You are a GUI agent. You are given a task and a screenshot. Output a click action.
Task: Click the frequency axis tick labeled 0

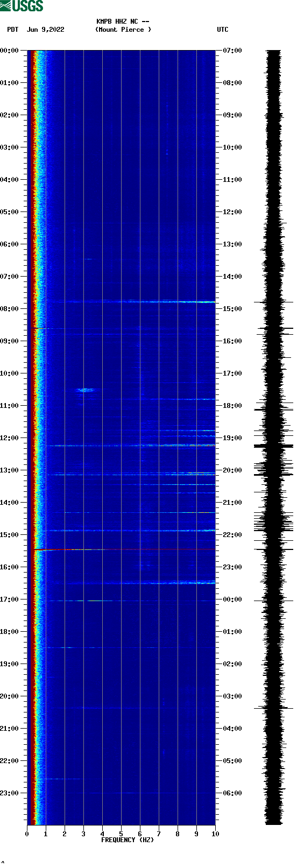pyautogui.click(x=27, y=834)
